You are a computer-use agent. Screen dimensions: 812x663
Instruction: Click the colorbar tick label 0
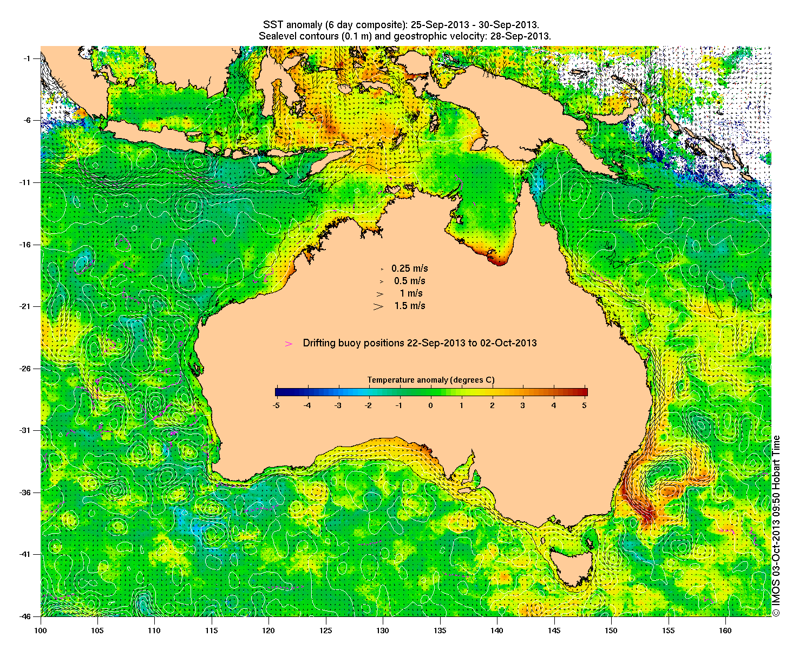(431, 405)
